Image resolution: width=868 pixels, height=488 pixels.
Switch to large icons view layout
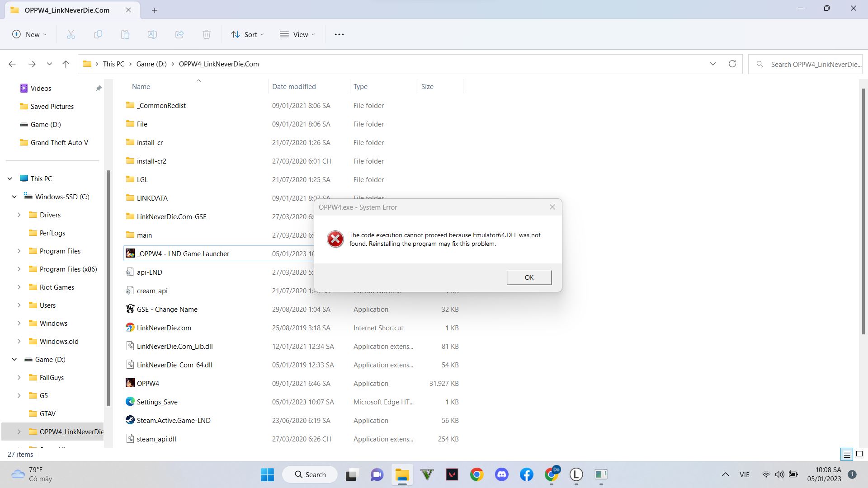859,454
